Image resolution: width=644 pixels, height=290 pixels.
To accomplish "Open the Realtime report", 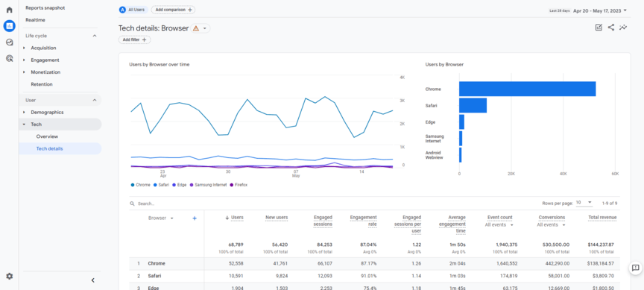I will point(35,19).
